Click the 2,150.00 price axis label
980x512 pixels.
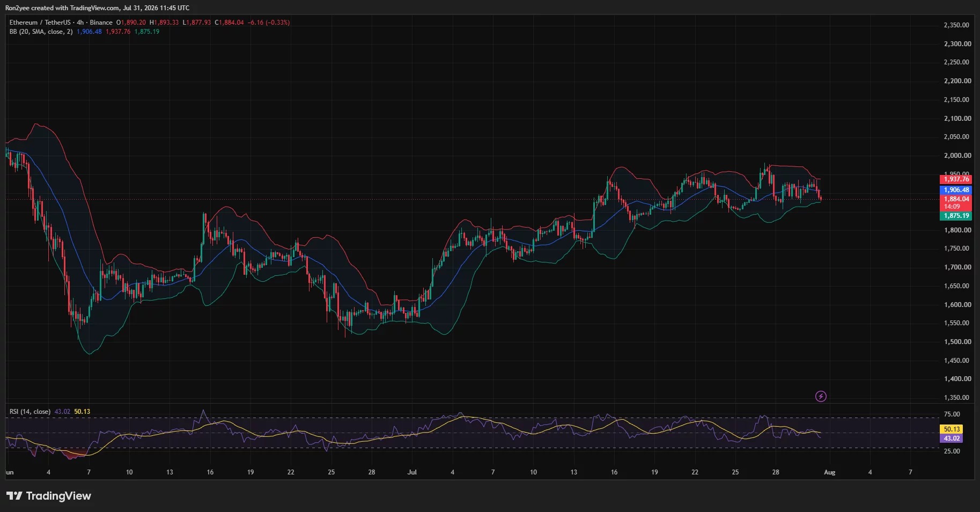[957, 100]
